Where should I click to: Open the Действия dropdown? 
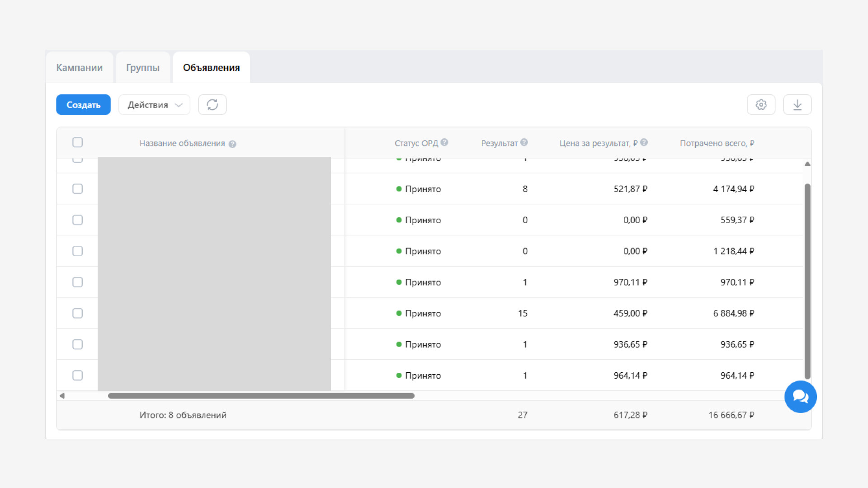(154, 105)
